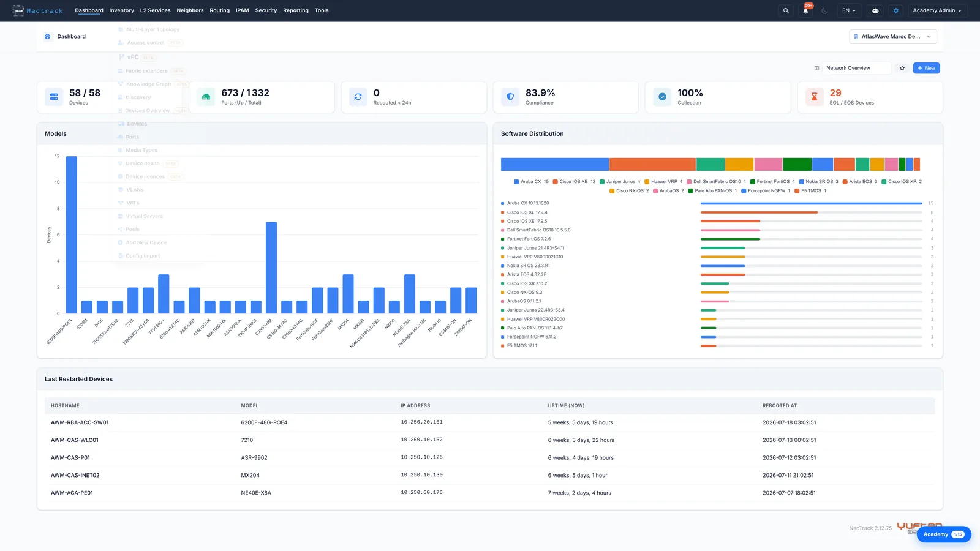Click the HOSTNAME column header
Screen dimensions: 980x551
pos(65,406)
